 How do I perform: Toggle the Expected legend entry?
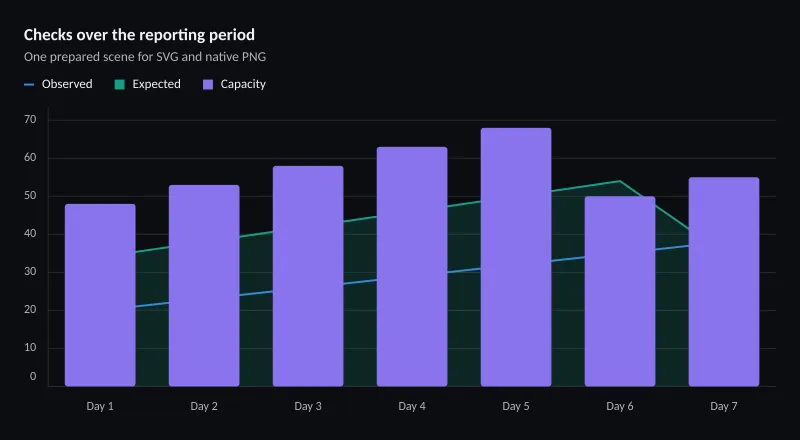147,84
